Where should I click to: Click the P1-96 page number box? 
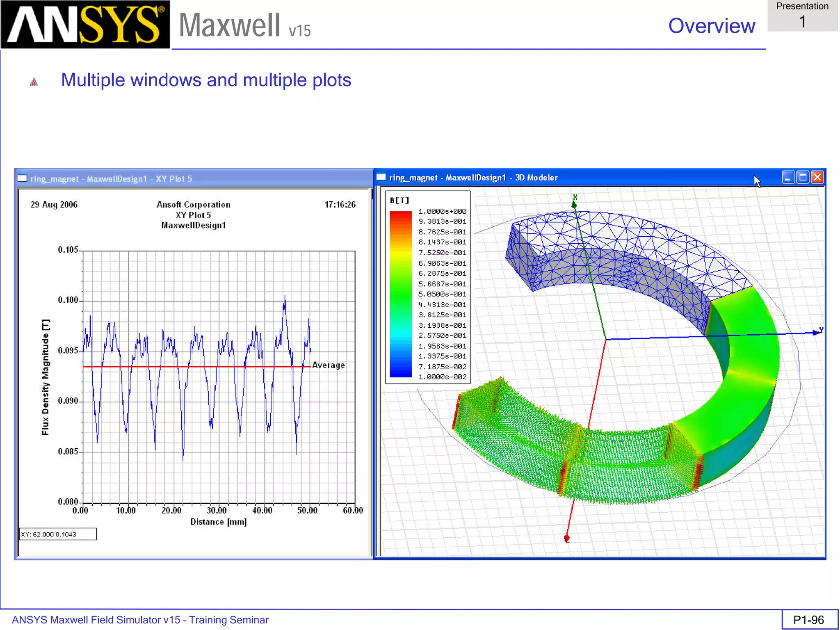tap(810, 619)
